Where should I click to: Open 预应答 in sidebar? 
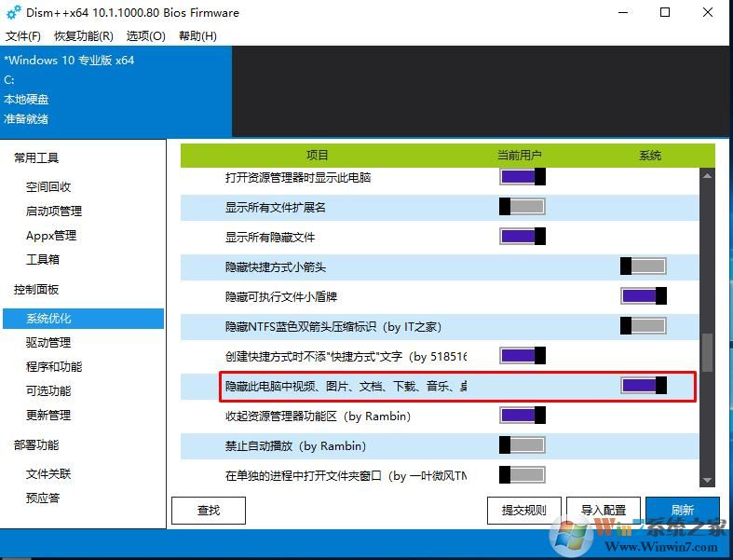pos(43,498)
